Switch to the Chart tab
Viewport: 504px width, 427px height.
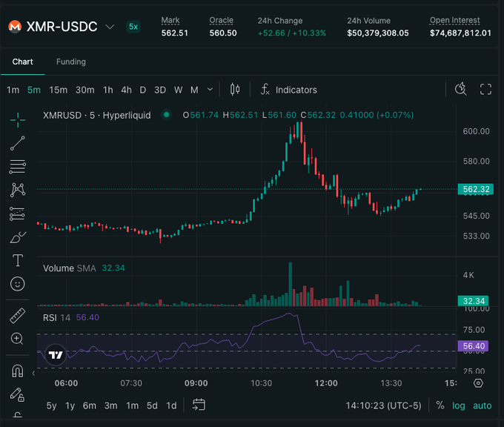click(x=22, y=62)
